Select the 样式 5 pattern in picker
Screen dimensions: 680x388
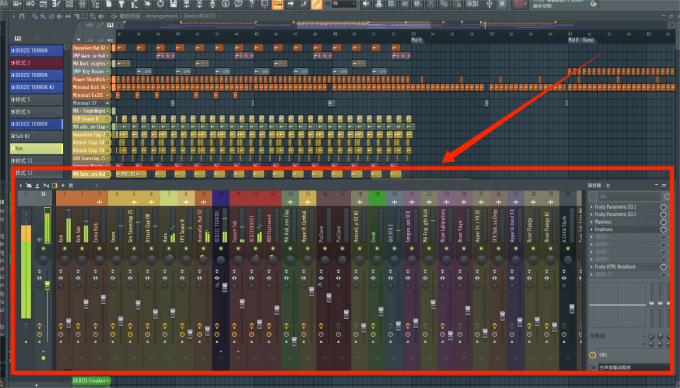tap(36, 99)
